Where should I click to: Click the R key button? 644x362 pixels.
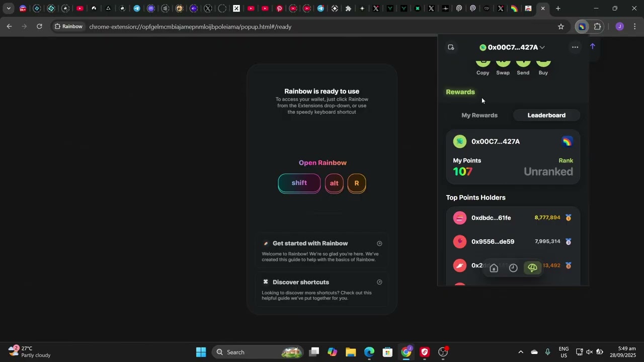(357, 183)
